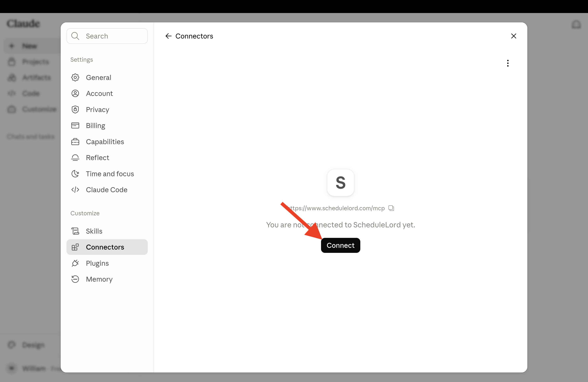Open Time and focus moon icon
The width and height of the screenshot is (588, 382).
point(75,174)
